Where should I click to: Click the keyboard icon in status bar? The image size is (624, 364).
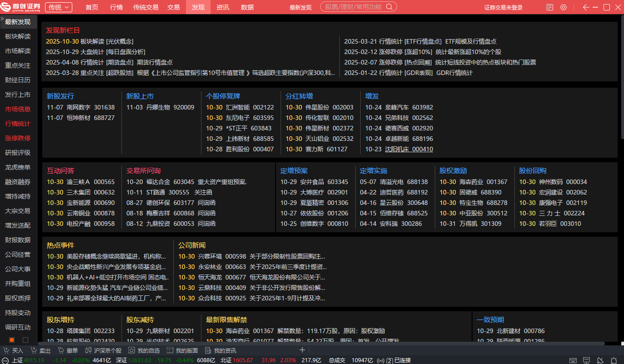[x=574, y=360]
